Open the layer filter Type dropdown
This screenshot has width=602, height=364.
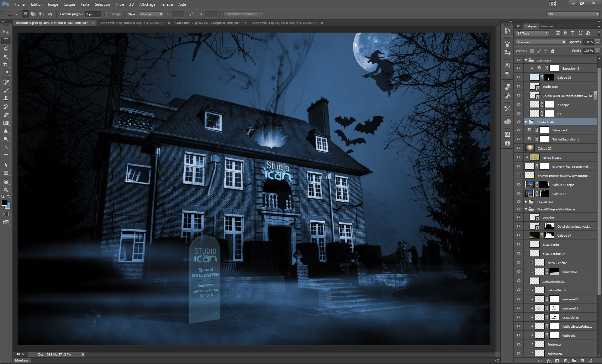pyautogui.click(x=532, y=33)
